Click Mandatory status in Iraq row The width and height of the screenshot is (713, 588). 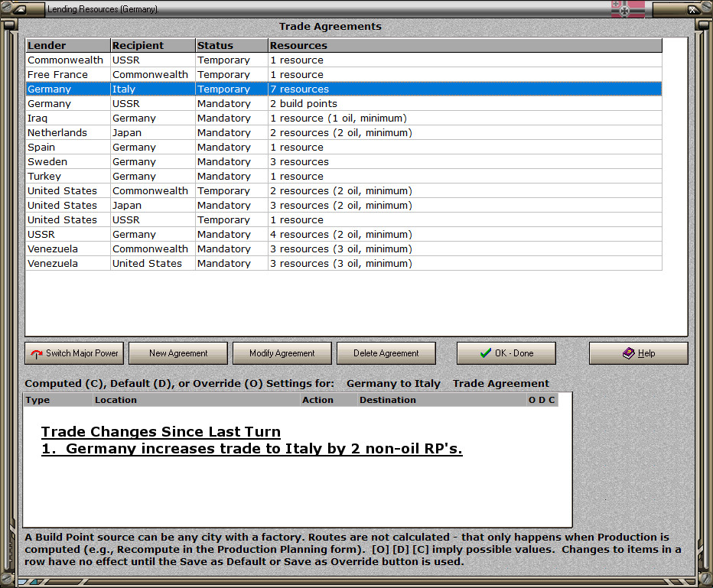(232, 119)
